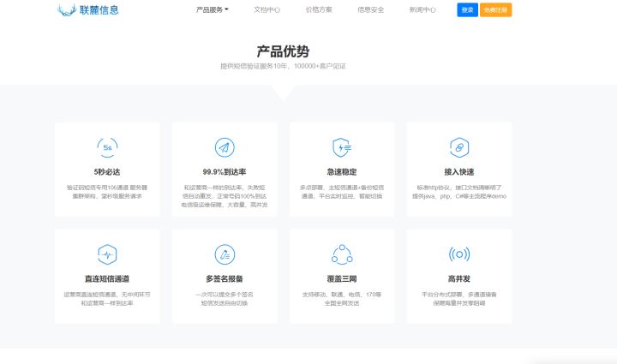Click the 接入快速 card title
This screenshot has height=364, width=617.
pyautogui.click(x=459, y=172)
